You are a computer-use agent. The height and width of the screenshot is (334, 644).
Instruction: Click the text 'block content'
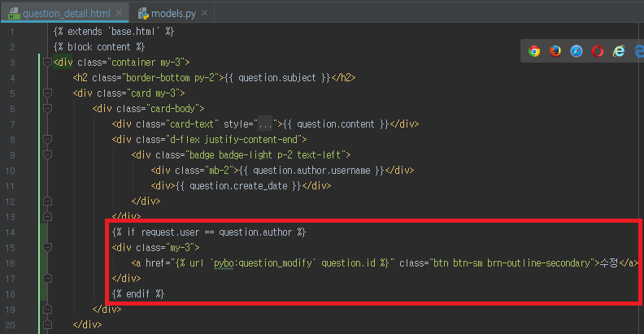pyautogui.click(x=98, y=47)
